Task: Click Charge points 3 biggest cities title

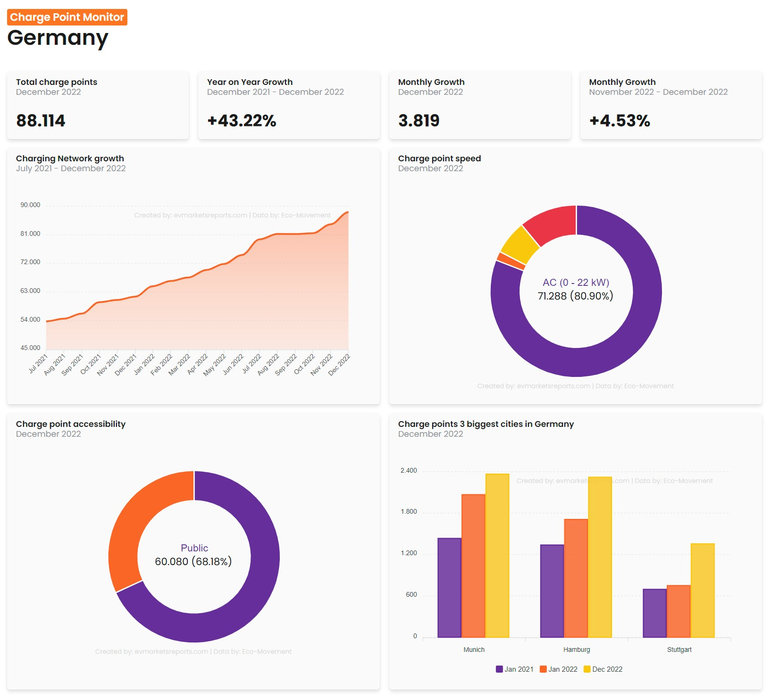Action: 486,424
